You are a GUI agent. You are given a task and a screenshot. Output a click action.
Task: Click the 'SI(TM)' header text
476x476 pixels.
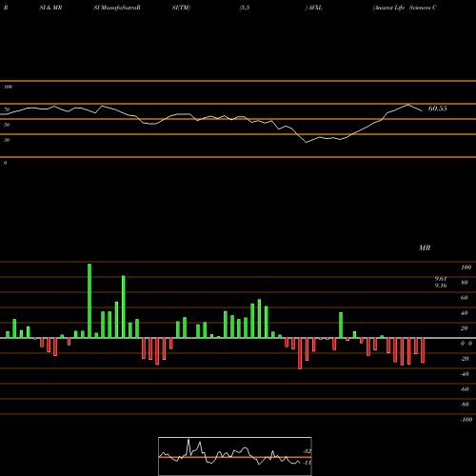click(181, 8)
